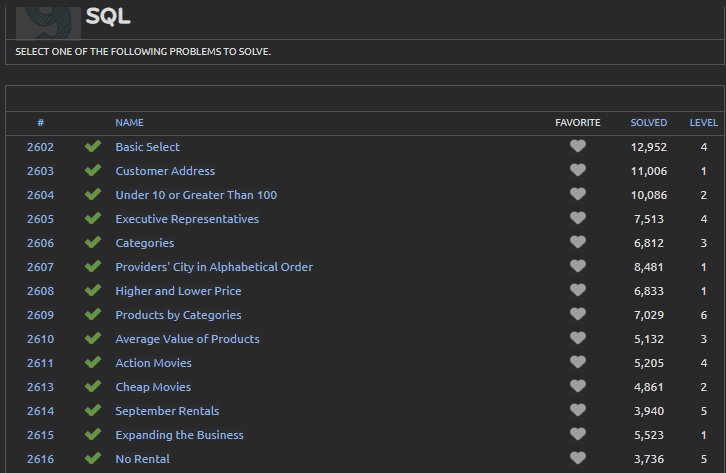Click problem number 2610

tap(40, 339)
